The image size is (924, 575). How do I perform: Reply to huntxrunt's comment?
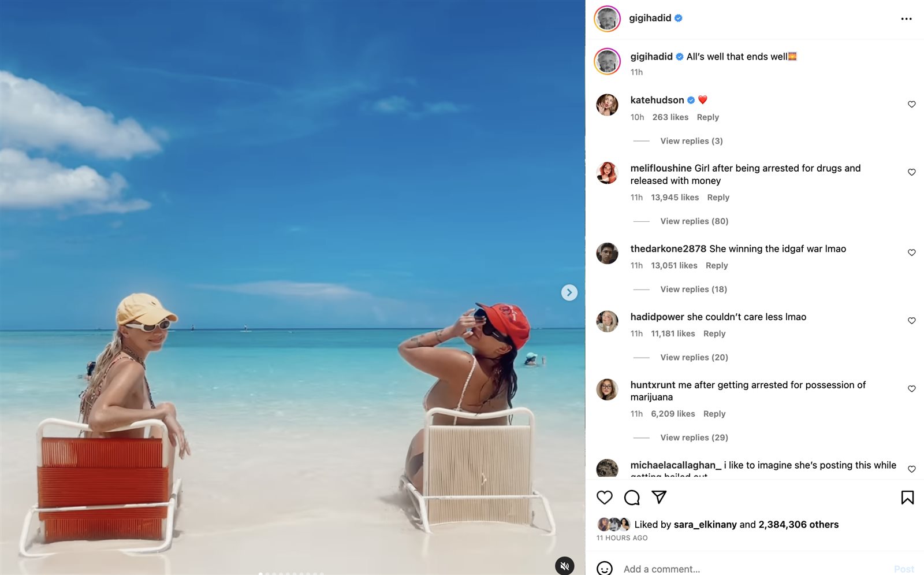coord(714,414)
